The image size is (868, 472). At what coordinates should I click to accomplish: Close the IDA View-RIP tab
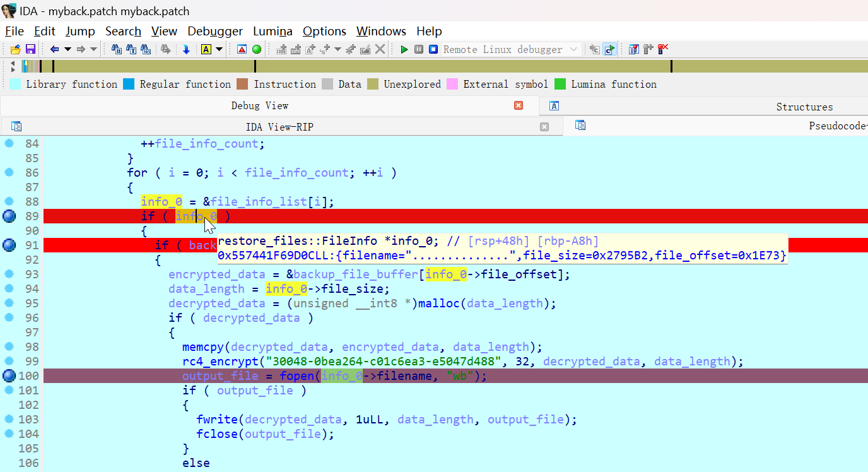pos(544,127)
